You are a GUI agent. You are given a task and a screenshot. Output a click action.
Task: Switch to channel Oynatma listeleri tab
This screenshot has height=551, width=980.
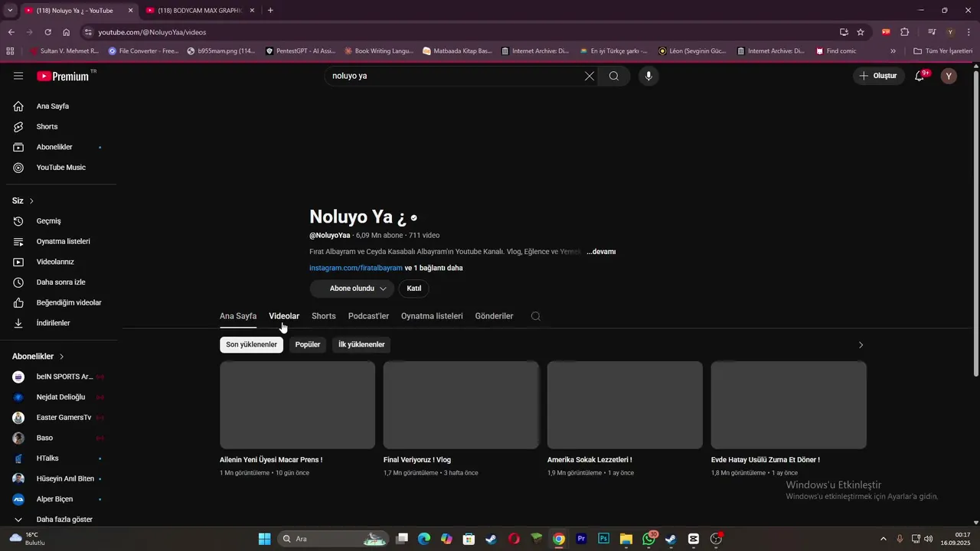point(432,316)
